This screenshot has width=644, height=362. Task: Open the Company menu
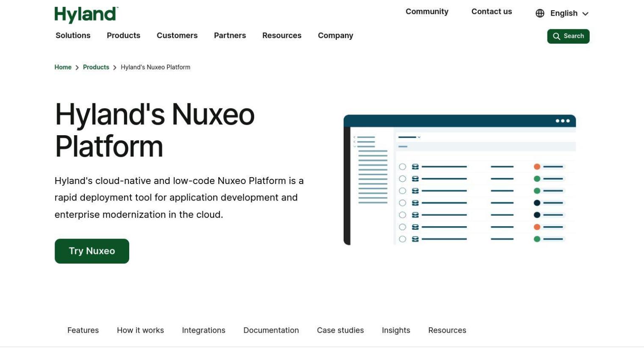[336, 36]
